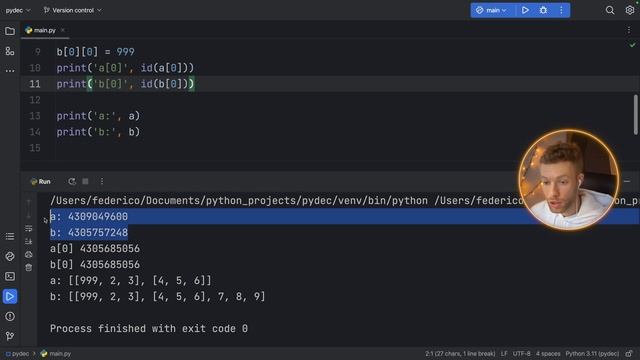
Task: Click output line ending '7, 8, 9]'
Action: 158,296
